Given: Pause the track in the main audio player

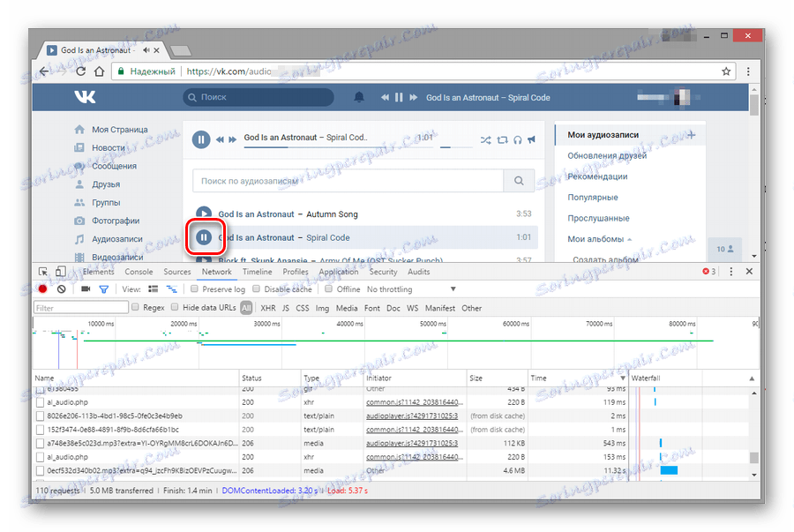Looking at the screenshot, I should tap(201, 139).
